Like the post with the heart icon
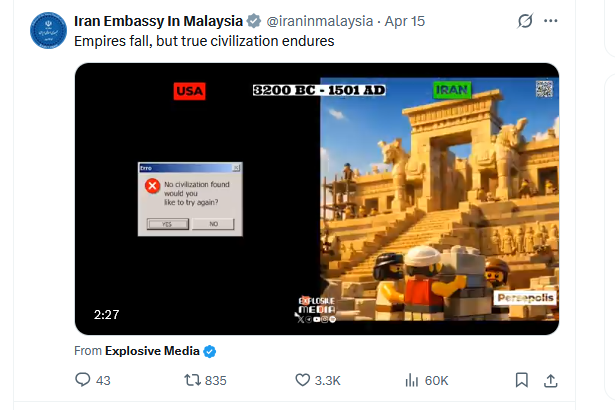 click(x=302, y=380)
